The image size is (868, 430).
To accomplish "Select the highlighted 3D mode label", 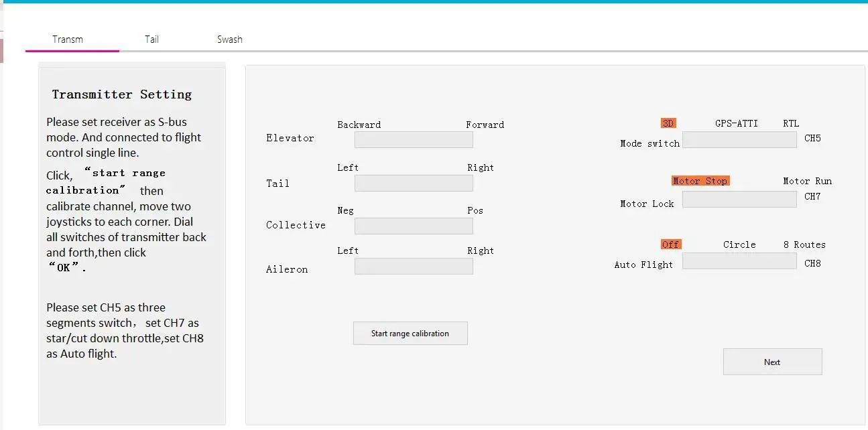I will (x=668, y=123).
